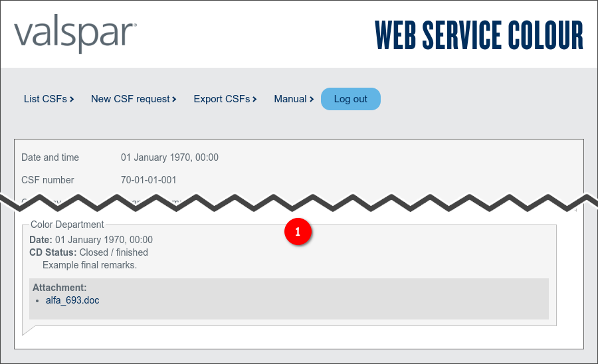Click the Attachment label

pos(59,288)
